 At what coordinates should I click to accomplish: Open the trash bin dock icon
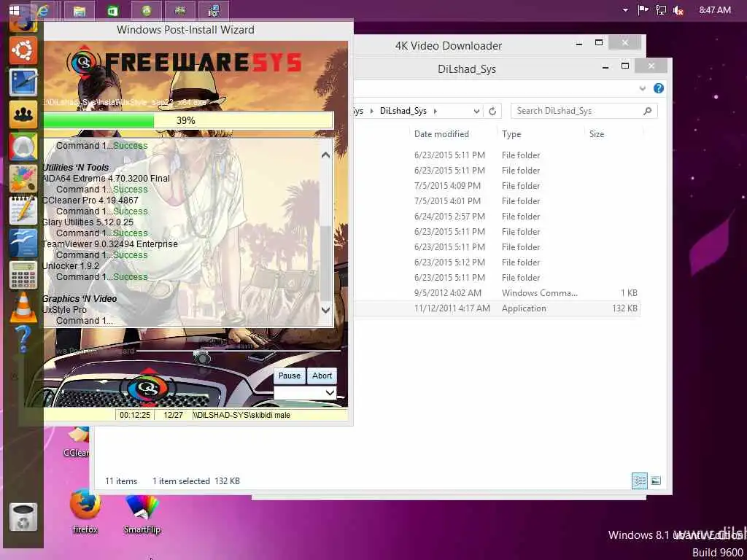click(x=23, y=517)
